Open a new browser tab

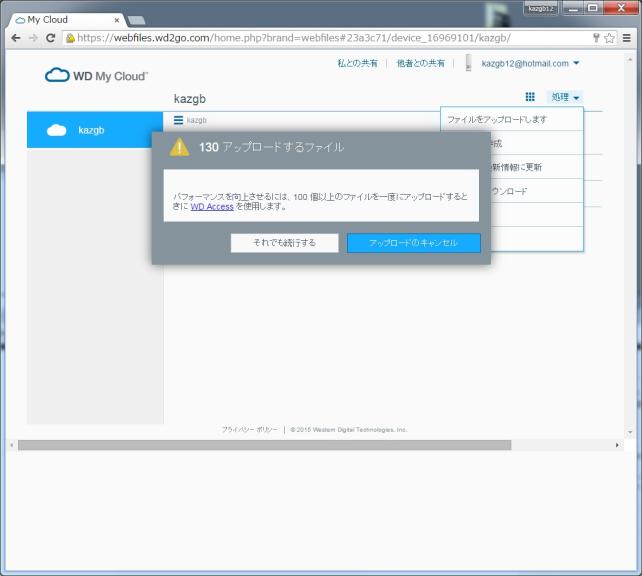pos(136,20)
